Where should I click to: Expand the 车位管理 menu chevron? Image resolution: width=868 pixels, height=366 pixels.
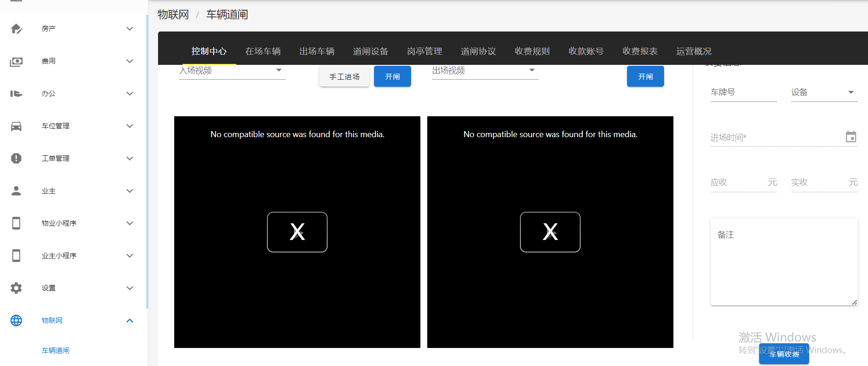[130, 126]
